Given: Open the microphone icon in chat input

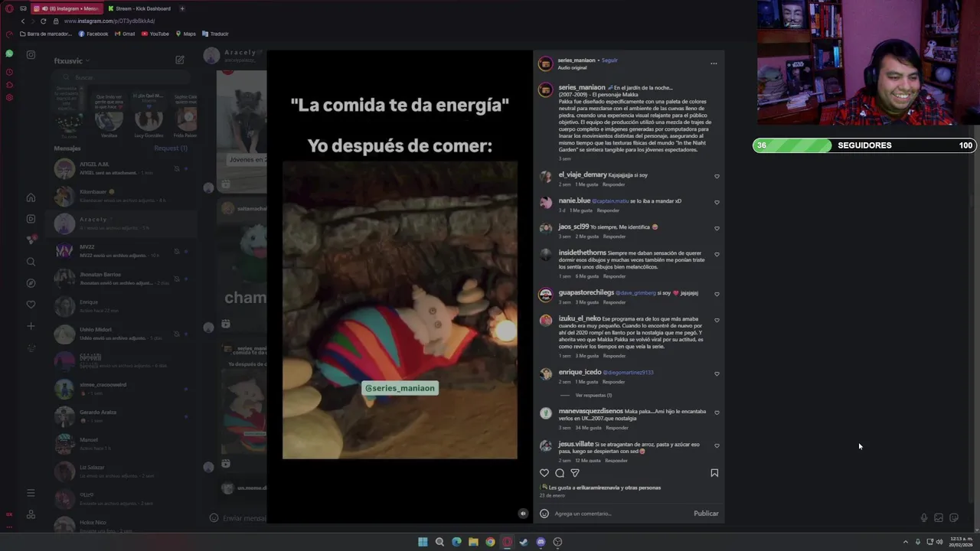Looking at the screenshot, I should (x=923, y=518).
